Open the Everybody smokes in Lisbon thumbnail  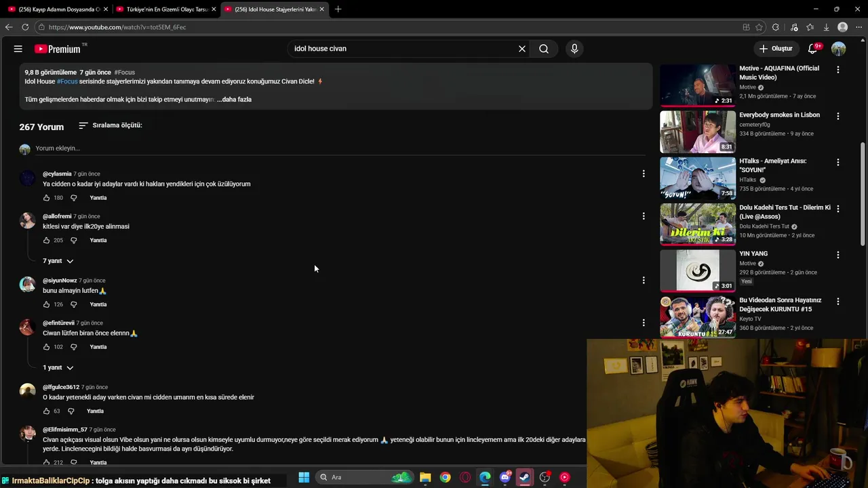698,131
